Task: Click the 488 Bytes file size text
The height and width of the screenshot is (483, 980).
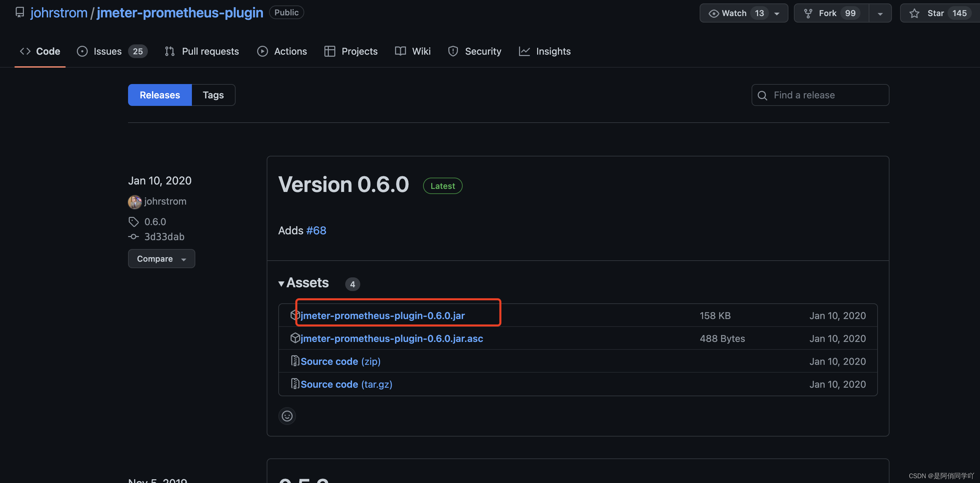Action: pyautogui.click(x=722, y=339)
